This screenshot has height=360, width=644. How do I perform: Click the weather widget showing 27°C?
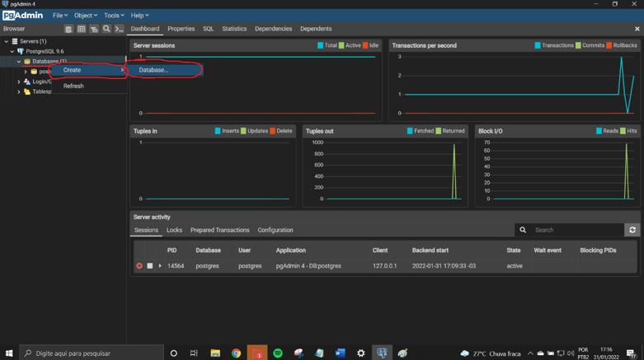coord(491,353)
